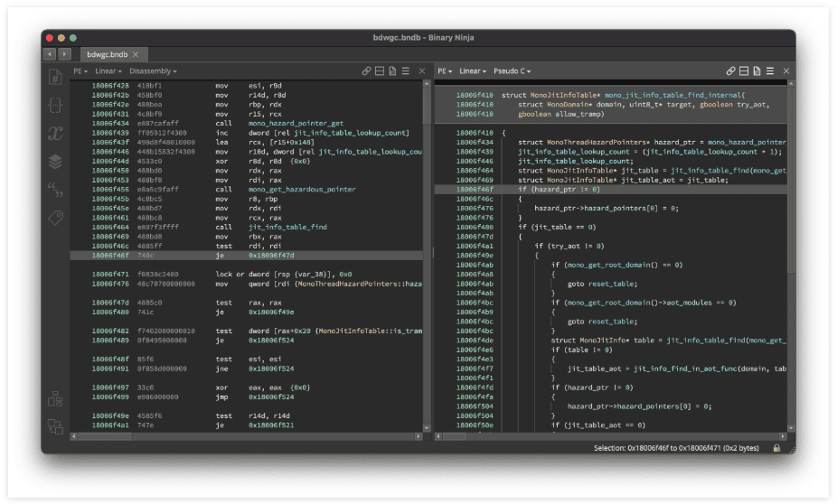Click the sync link icon in Disassembly pane

click(x=366, y=71)
